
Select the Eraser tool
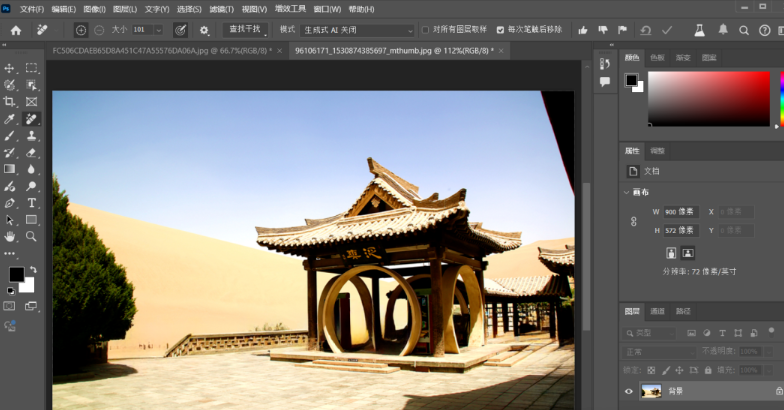point(32,152)
